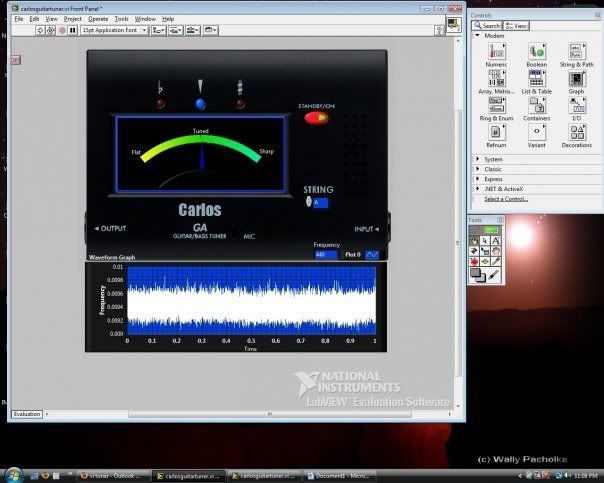
Task: Click the Select a Control... link
Action: pos(506,199)
